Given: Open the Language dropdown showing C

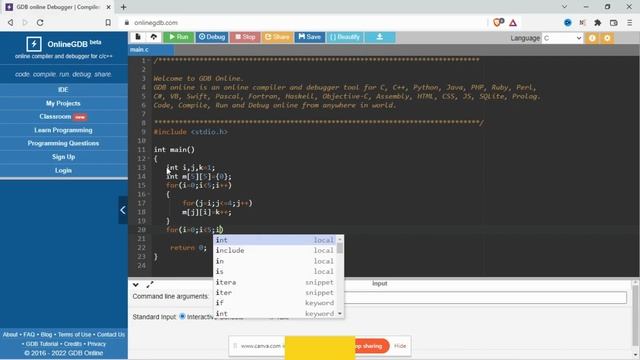Looking at the screenshot, I should click(562, 38).
